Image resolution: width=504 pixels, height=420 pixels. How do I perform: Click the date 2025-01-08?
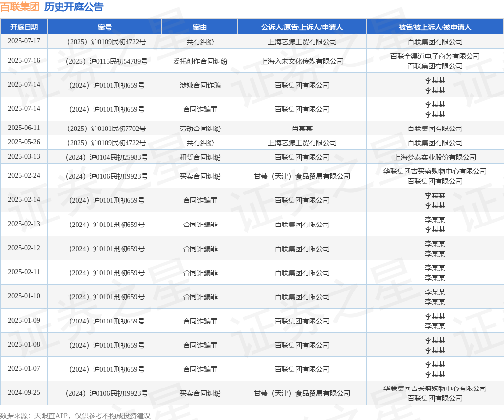pyautogui.click(x=24, y=345)
